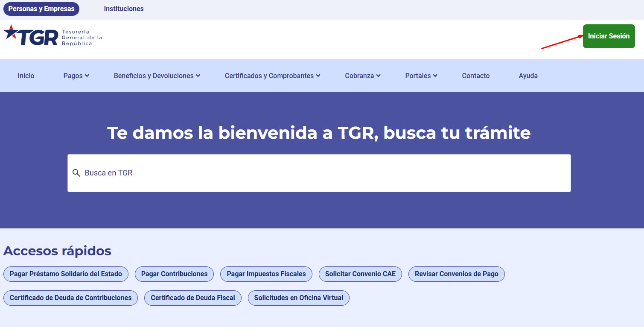This screenshot has width=644, height=336.
Task: Open the Ayuda menu item
Action: pos(528,76)
